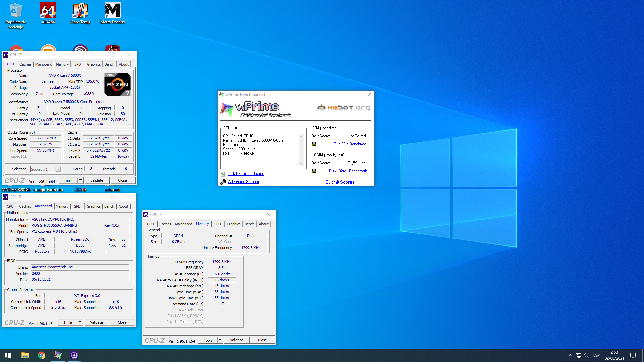
Task: Click Validate in the top CPU-Z window
Action: coord(97,180)
